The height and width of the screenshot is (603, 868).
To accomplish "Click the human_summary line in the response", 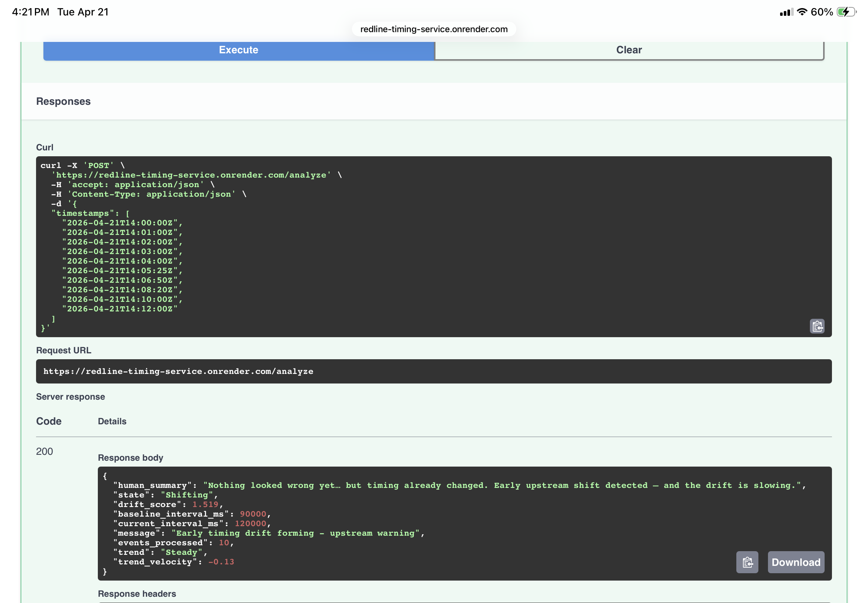I will [x=459, y=485].
